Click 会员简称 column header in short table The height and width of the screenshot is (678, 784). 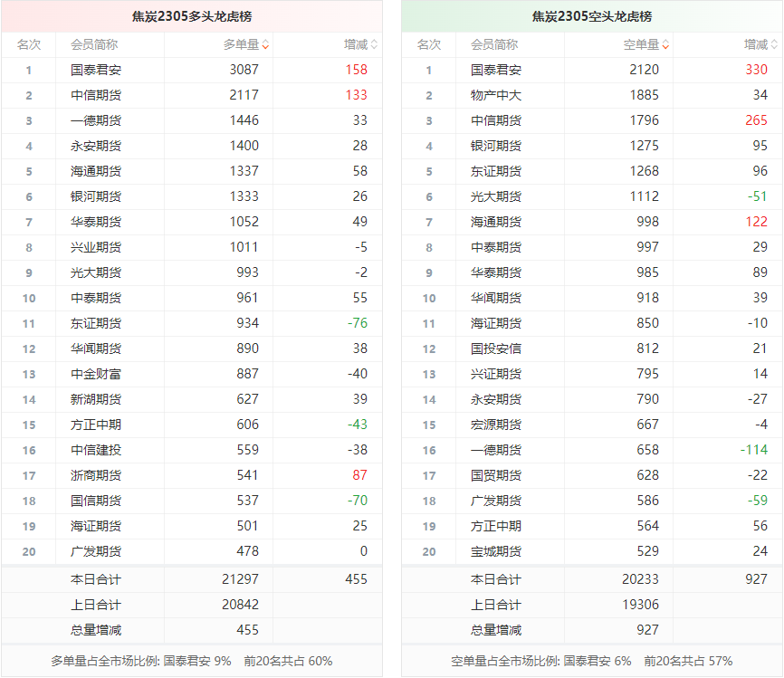[x=494, y=44]
